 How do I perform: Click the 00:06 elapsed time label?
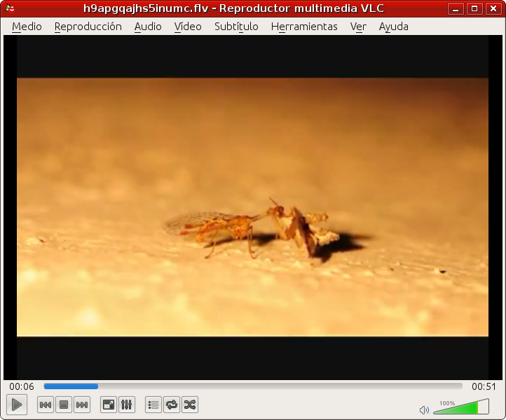point(22,386)
